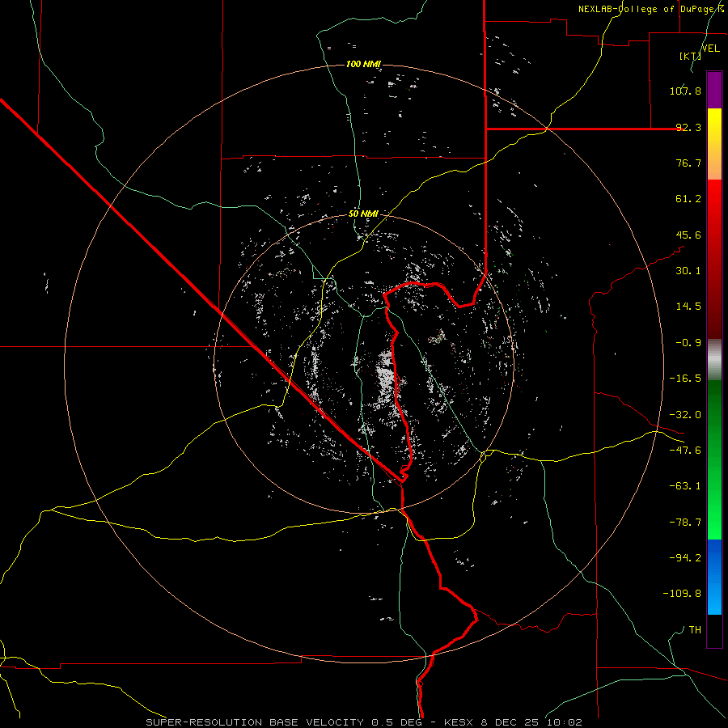This screenshot has height=728, width=728.
Task: Click the -16.5 velocity scale value
Action: pos(685,379)
